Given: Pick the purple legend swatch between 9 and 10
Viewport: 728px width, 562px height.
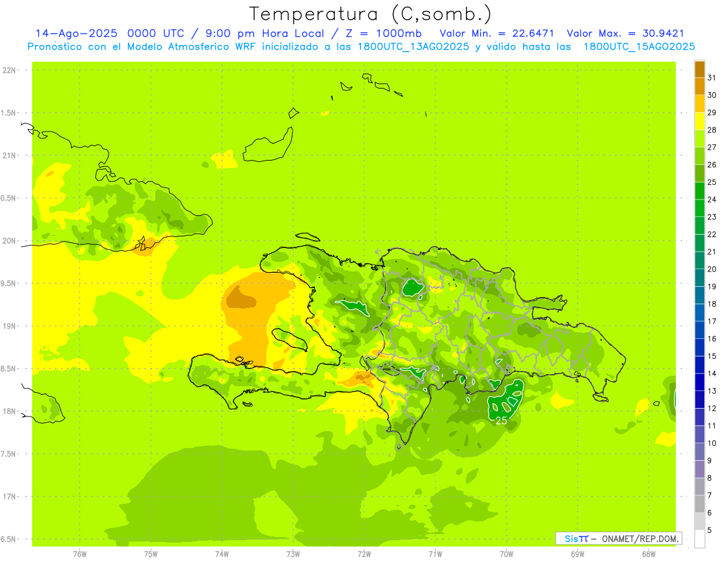Looking at the screenshot, I should pyautogui.click(x=699, y=451).
